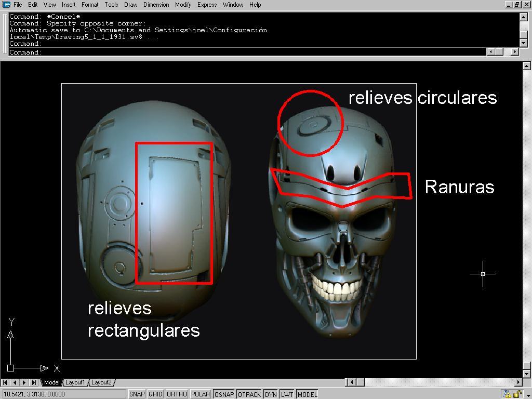Toggle LWT lineweight display
The height and width of the screenshot is (399, 532).
click(287, 394)
